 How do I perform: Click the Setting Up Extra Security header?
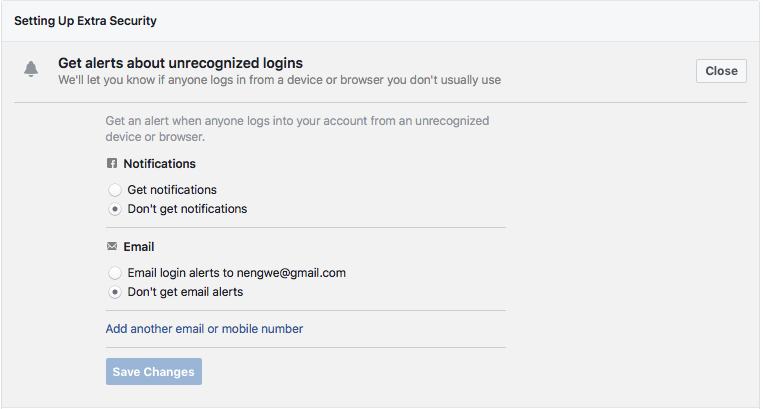(x=85, y=21)
